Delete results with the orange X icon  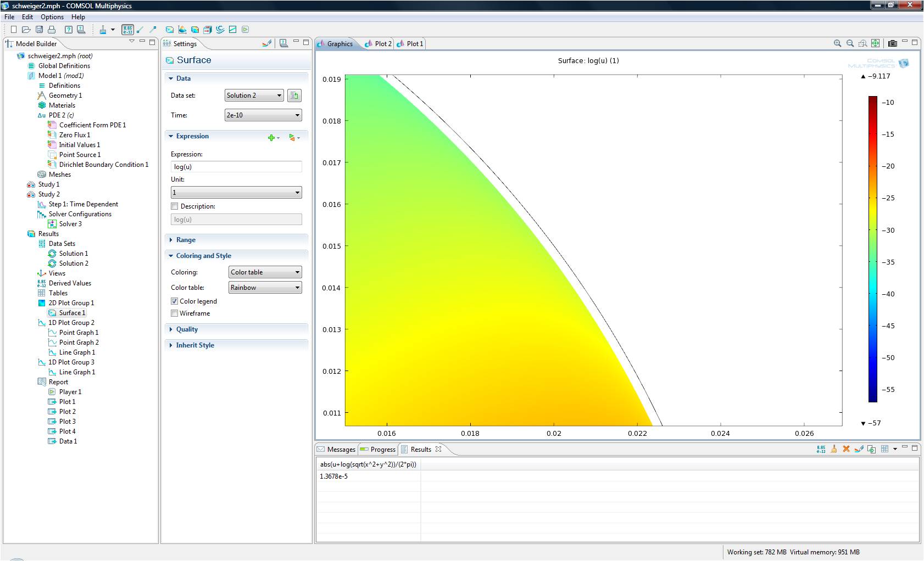coord(846,449)
